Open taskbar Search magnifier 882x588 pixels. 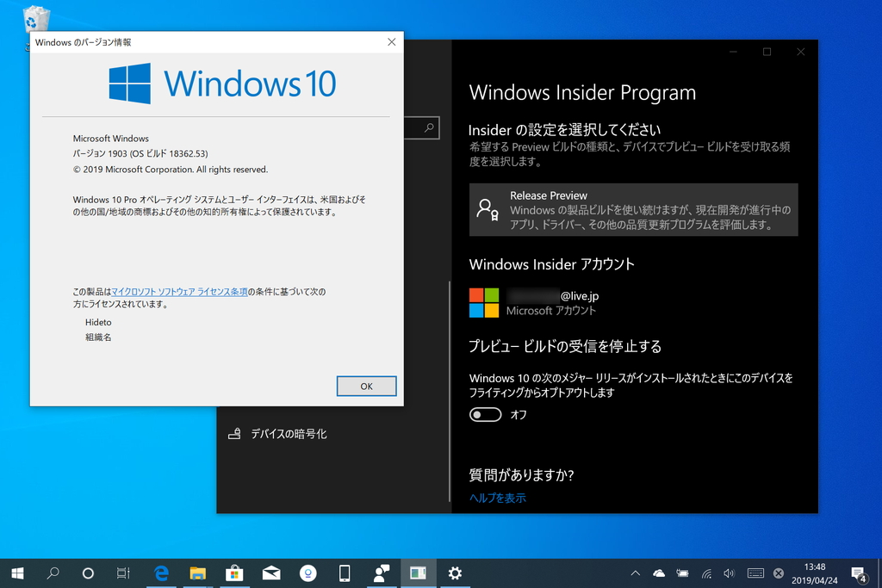(x=53, y=573)
